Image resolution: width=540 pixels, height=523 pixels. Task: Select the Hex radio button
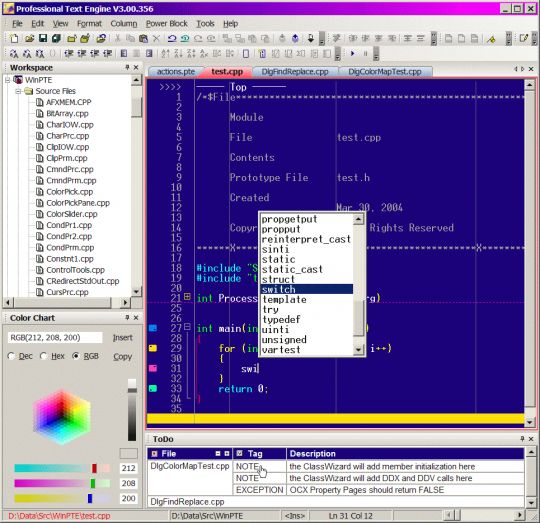point(43,356)
